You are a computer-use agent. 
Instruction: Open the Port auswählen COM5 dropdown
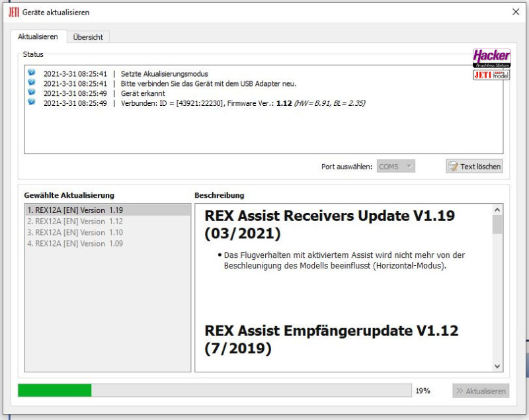click(395, 166)
